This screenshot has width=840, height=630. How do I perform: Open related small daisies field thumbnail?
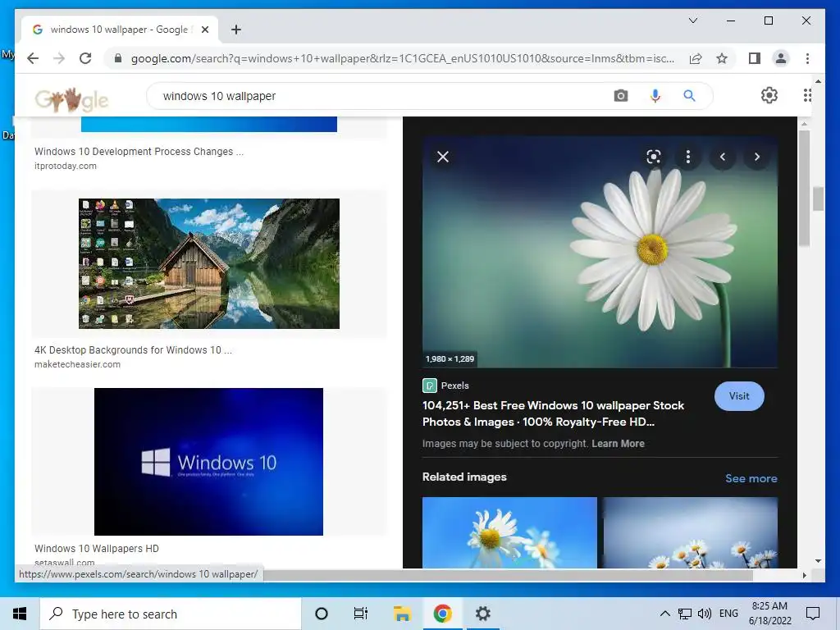[x=691, y=532]
